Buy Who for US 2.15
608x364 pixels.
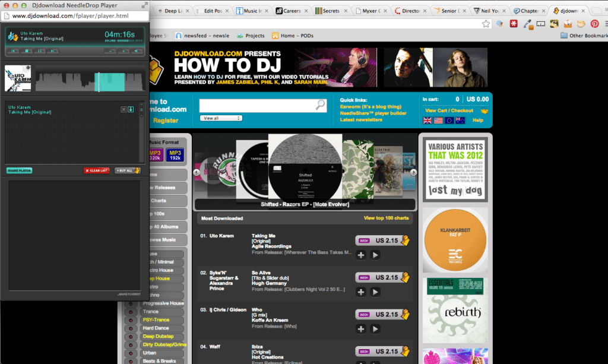[382, 314]
